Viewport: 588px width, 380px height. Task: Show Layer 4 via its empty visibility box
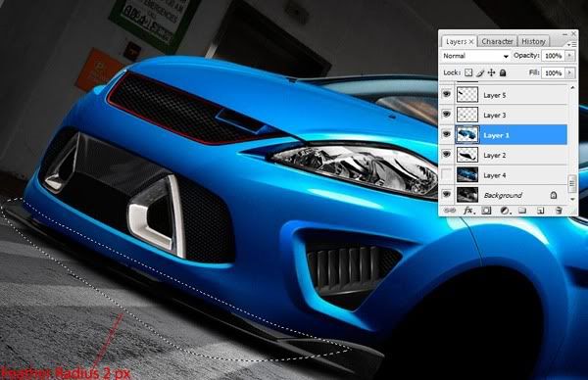point(447,174)
